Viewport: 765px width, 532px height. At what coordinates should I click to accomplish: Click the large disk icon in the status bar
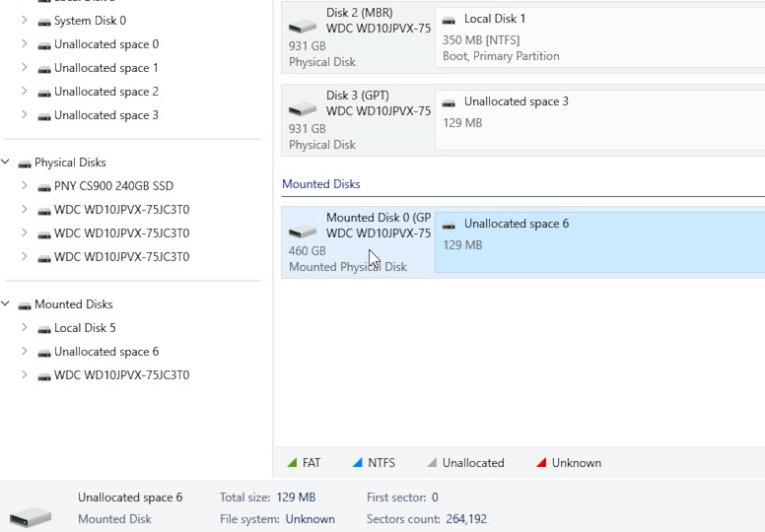tap(31, 516)
